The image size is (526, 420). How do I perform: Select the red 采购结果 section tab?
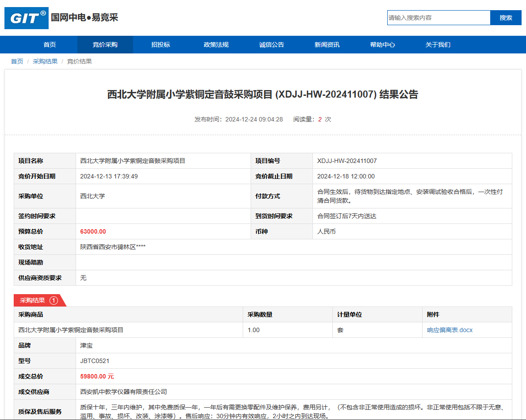33,300
